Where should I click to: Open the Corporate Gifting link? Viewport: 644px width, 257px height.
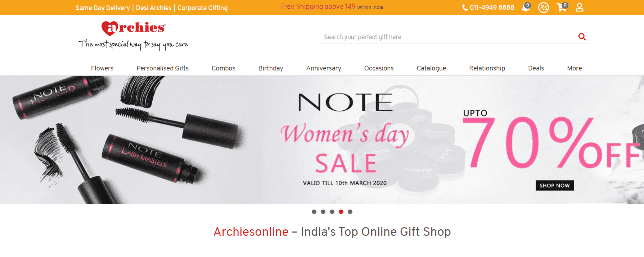[x=202, y=8]
